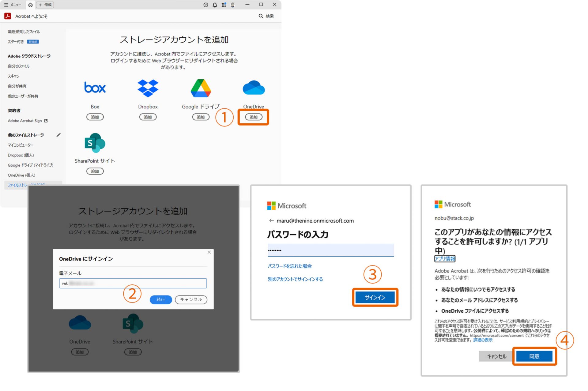This screenshot has width=588, height=391.
Task: Open マイコンピューター in sidebar
Action: coord(21,145)
